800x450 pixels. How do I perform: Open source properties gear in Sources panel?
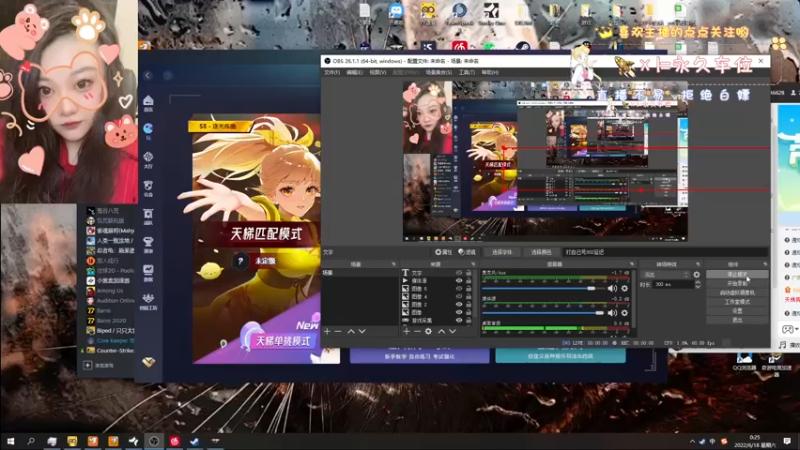[x=429, y=331]
